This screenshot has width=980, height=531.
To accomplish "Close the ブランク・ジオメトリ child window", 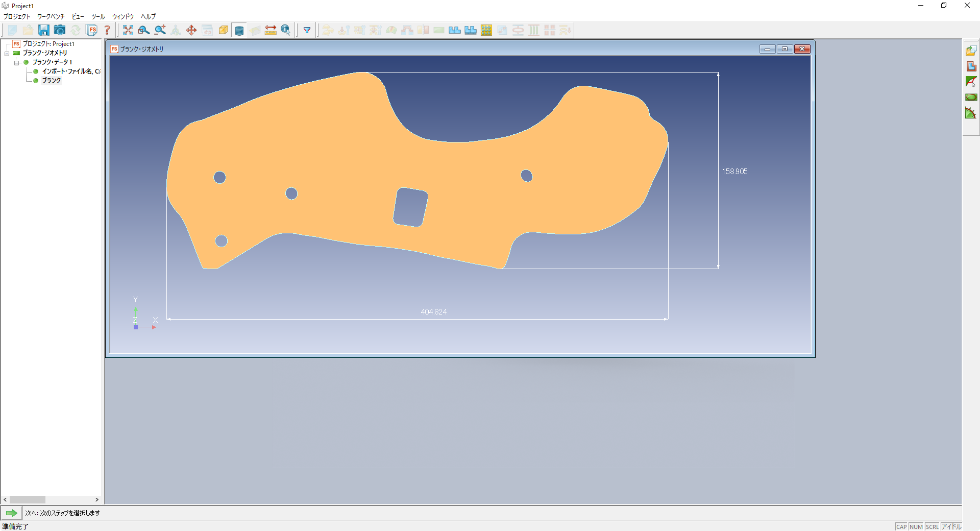I will click(x=802, y=49).
